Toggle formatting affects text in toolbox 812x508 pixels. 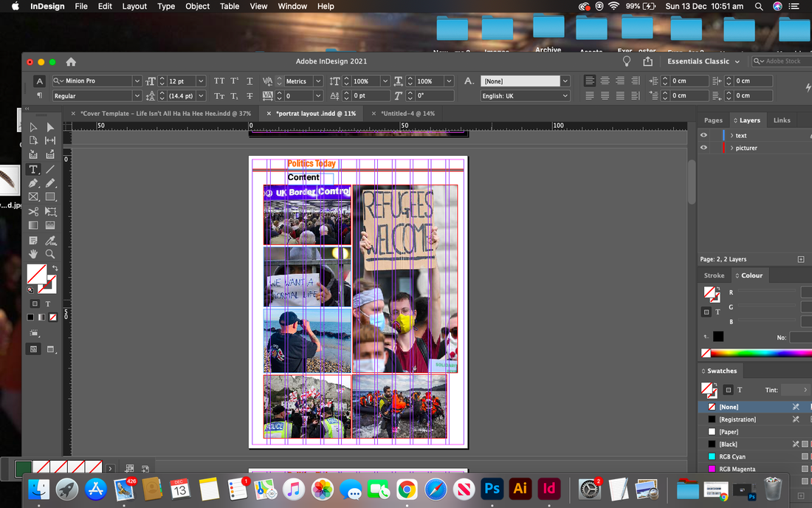click(x=48, y=303)
